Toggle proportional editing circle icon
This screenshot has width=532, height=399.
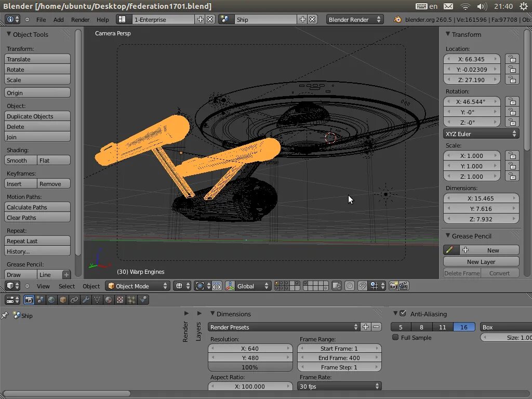(350, 286)
